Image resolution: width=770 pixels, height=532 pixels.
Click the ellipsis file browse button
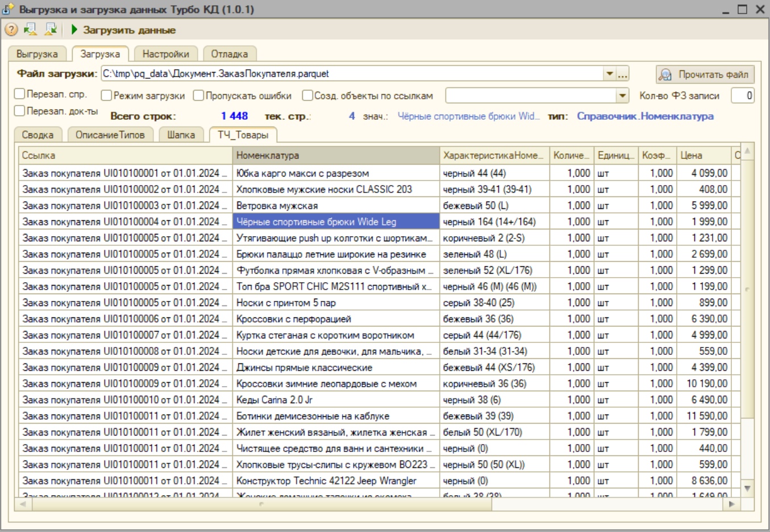tap(623, 74)
